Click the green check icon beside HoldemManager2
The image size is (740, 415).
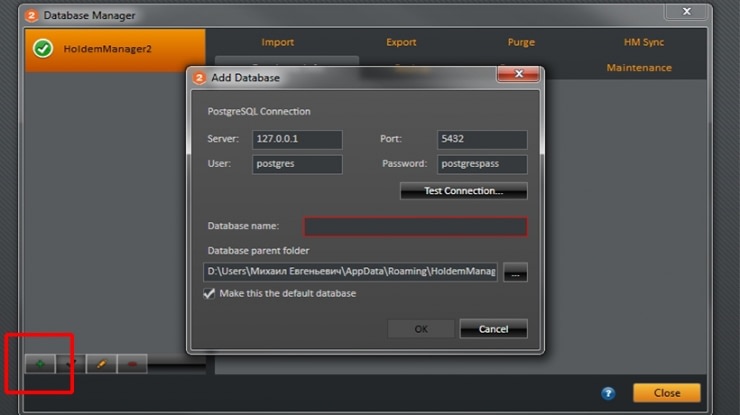pyautogui.click(x=43, y=49)
